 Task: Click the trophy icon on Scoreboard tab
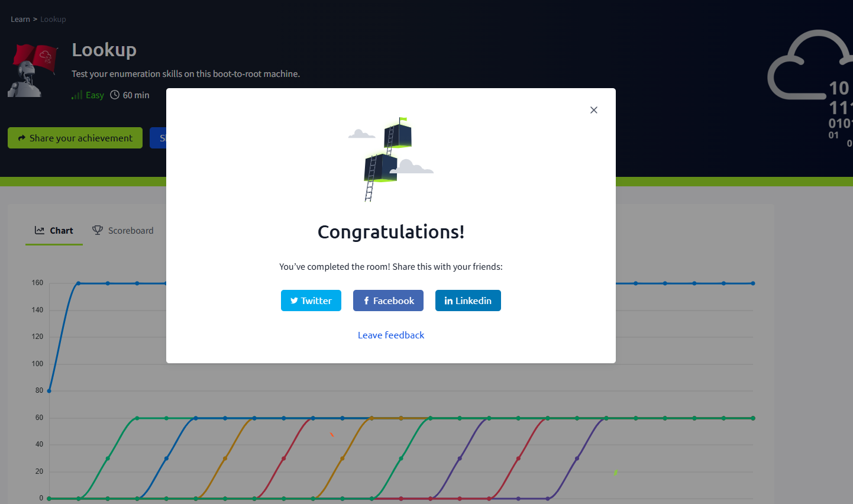[98, 230]
